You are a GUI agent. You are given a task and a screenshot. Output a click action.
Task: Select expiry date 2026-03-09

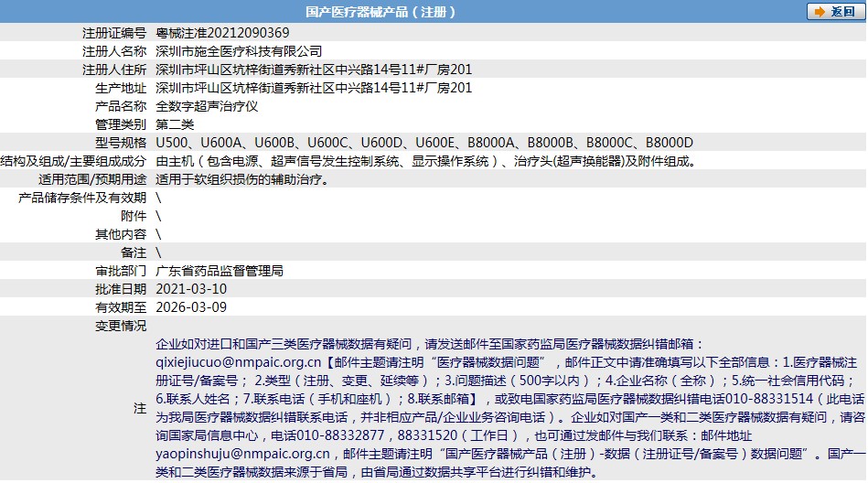pos(191,306)
